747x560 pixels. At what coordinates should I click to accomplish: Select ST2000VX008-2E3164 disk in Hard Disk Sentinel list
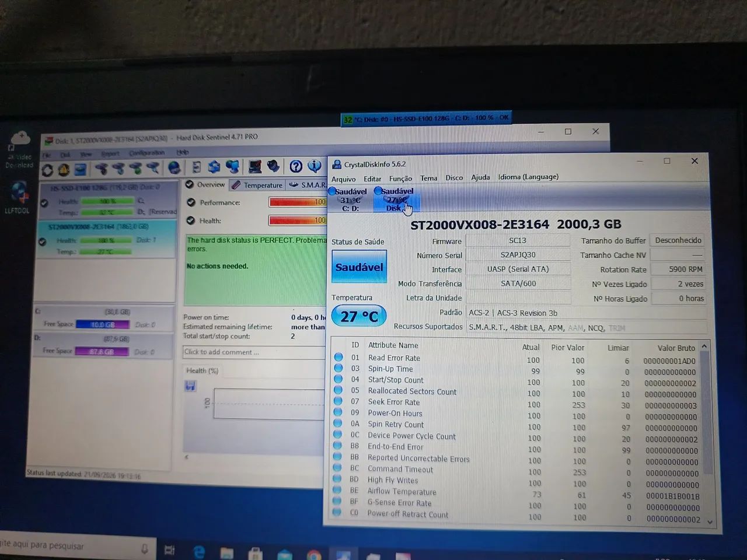[x=107, y=239]
